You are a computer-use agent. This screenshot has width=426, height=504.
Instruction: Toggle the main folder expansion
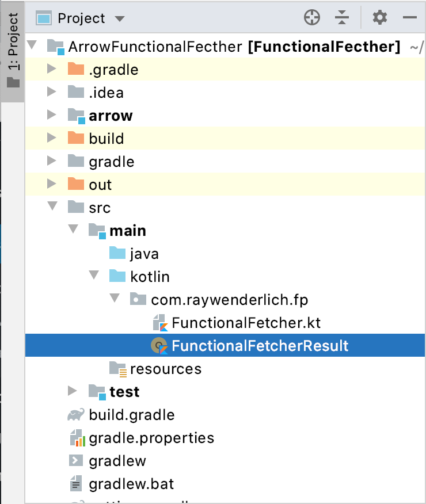coord(73,229)
